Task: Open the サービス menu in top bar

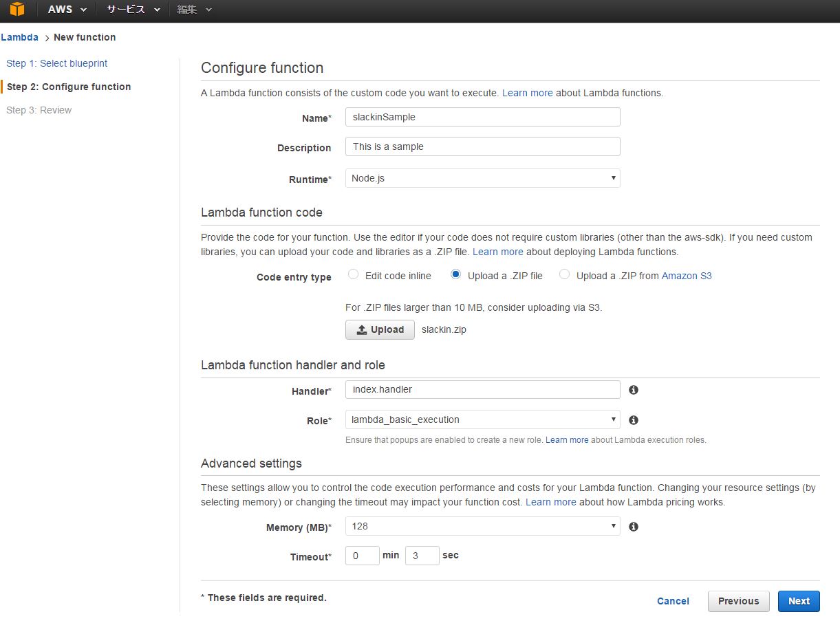Action: tap(133, 10)
